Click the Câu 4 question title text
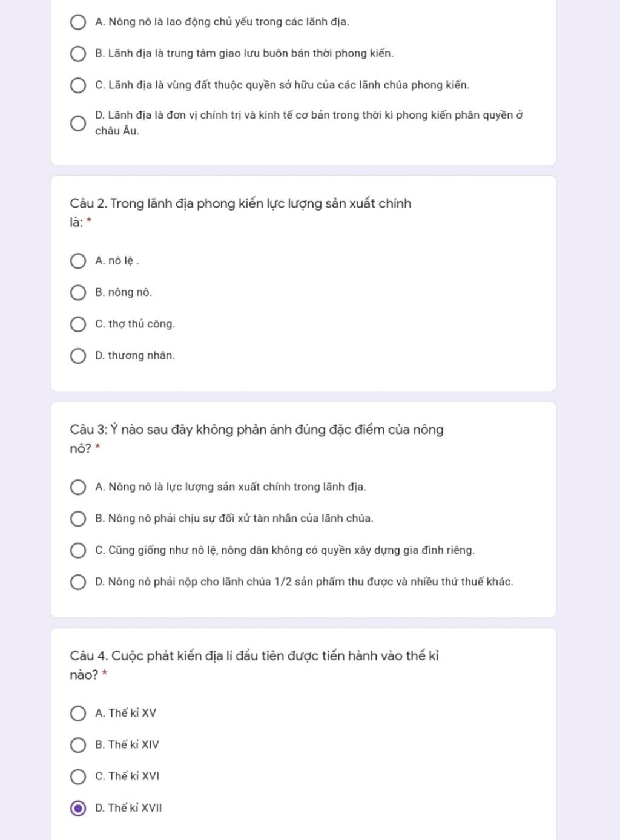Viewport: 620px width, 840px height. (x=254, y=665)
